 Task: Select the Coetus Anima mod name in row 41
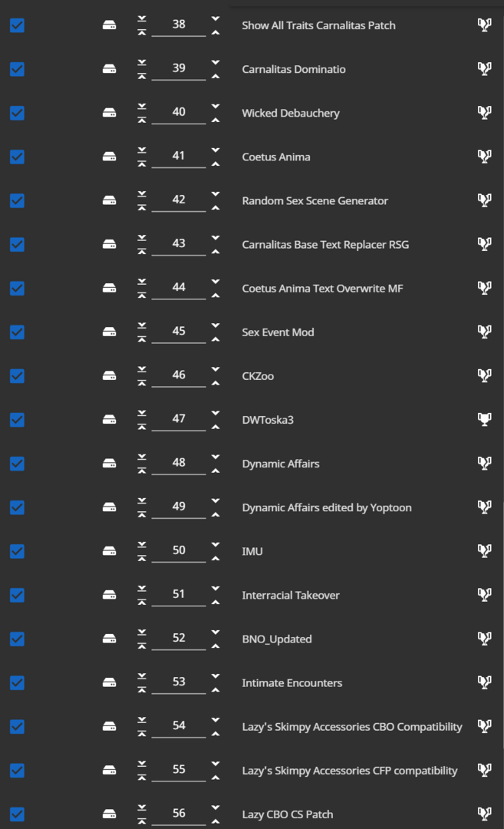275,157
